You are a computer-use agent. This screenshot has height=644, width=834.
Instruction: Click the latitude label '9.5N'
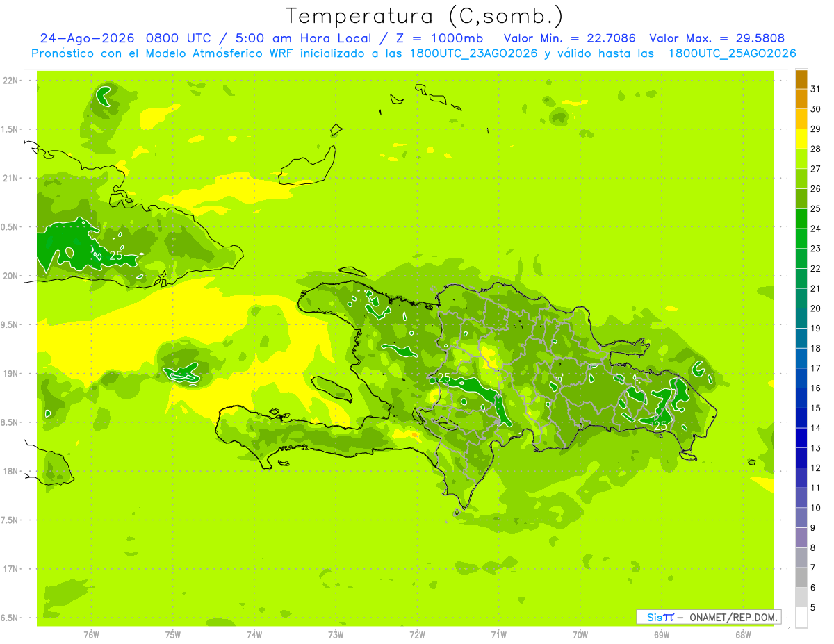pyautogui.click(x=10, y=325)
